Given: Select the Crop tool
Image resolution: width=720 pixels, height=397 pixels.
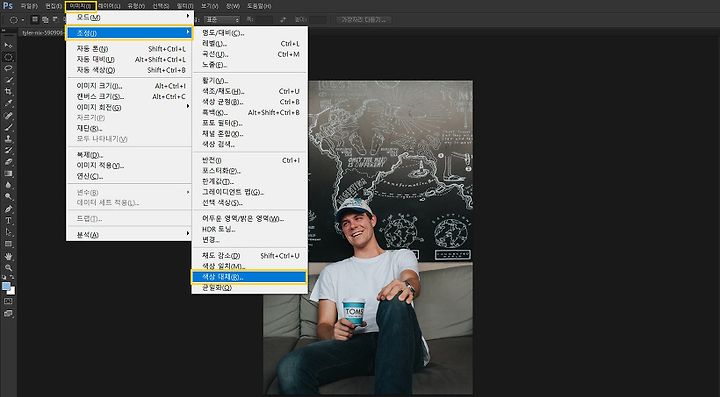Looking at the screenshot, I should [x=8, y=92].
